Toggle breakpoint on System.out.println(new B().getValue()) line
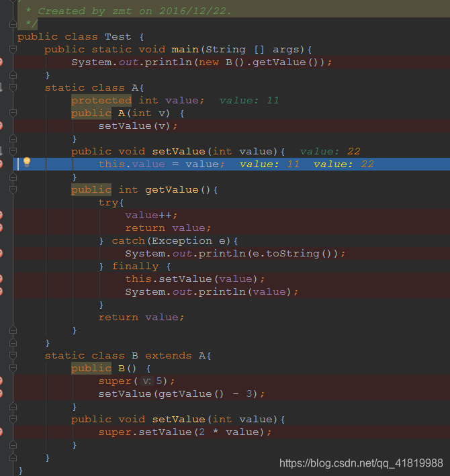This screenshot has height=476, width=450. (1, 62)
